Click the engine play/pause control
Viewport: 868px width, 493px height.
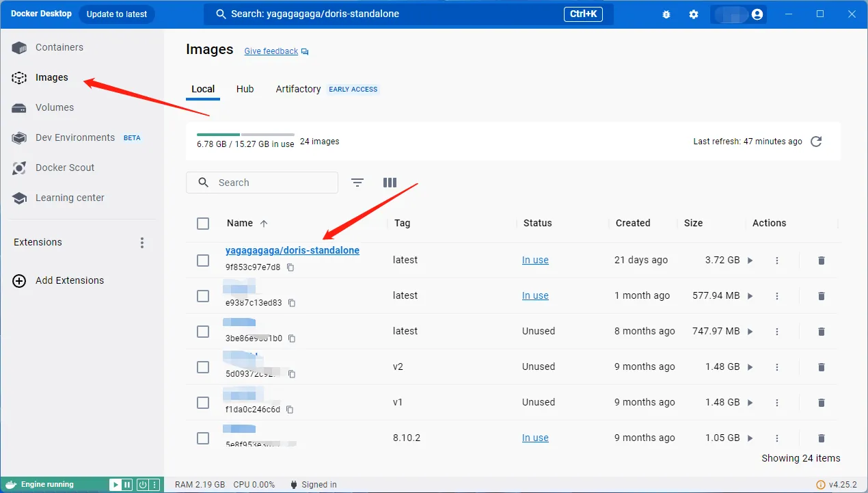(121, 485)
